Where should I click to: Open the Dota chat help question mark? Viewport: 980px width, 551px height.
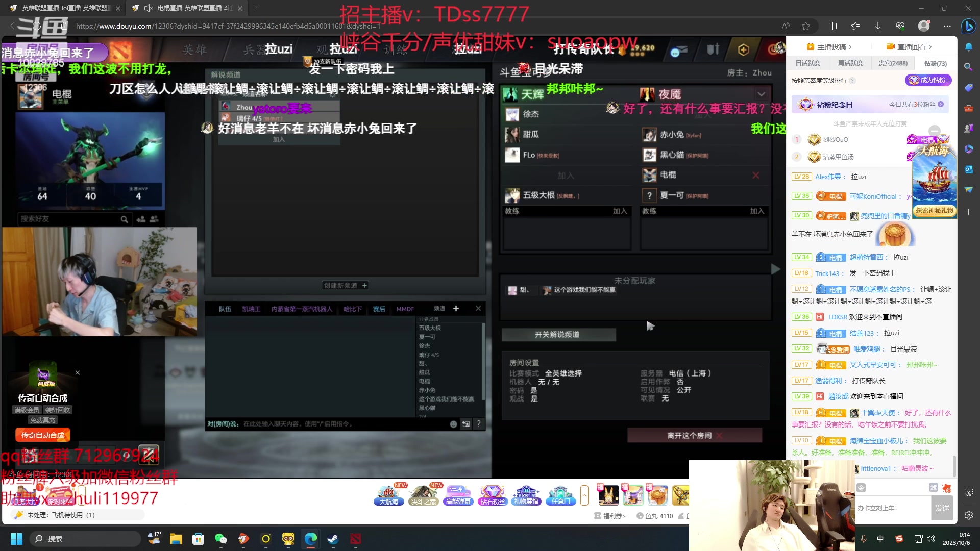pos(478,424)
